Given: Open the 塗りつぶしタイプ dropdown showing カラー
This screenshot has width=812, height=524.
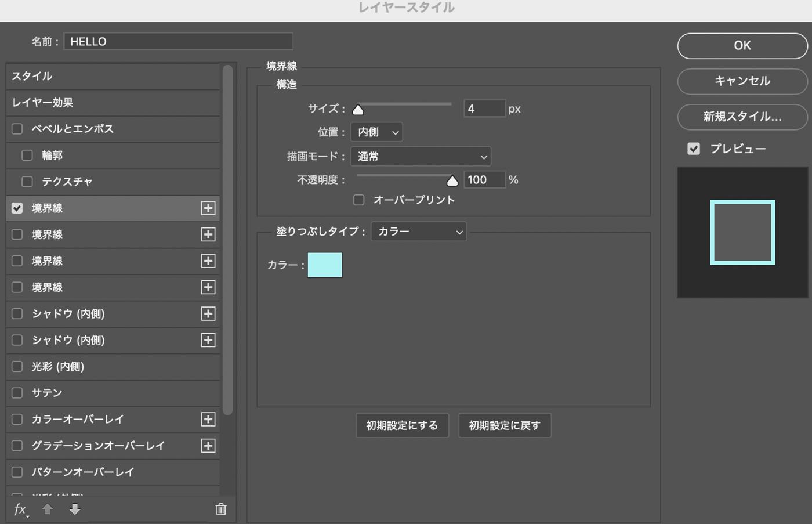Looking at the screenshot, I should coord(419,232).
